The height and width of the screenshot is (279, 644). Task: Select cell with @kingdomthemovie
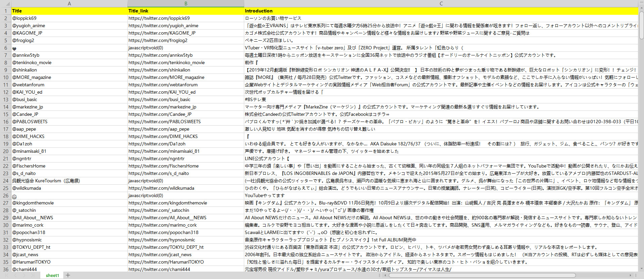(x=69, y=203)
